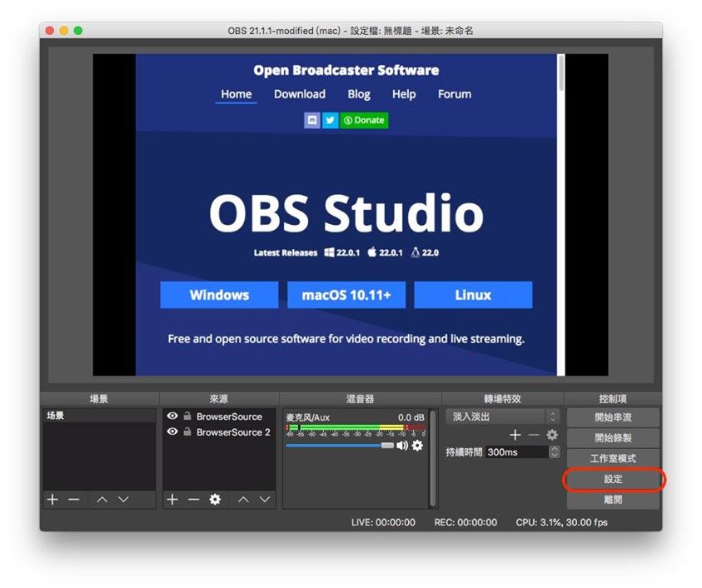Click the 300ms duration field

click(x=517, y=452)
